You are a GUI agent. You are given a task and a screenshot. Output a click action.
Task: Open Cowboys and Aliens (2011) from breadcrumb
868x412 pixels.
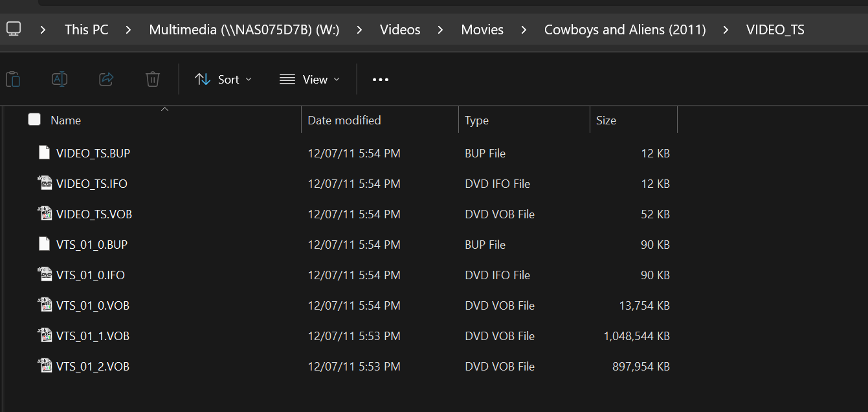(x=624, y=29)
